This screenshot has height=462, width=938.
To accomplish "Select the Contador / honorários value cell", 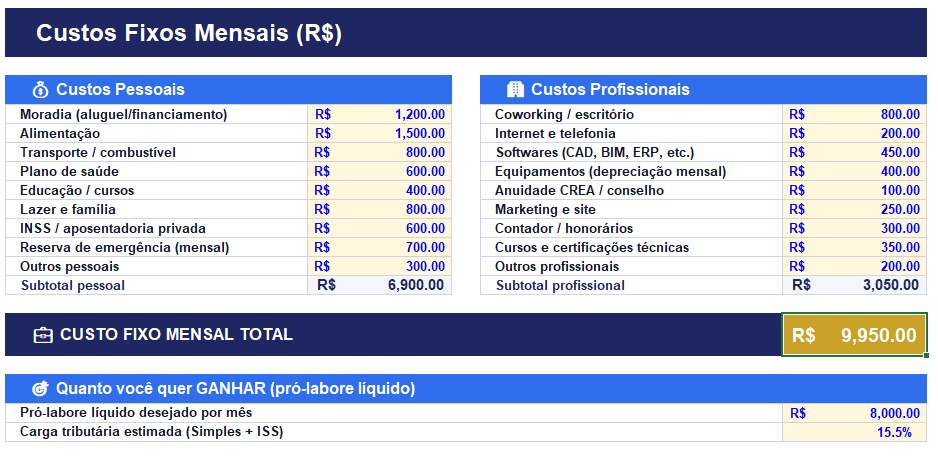I will [855, 229].
